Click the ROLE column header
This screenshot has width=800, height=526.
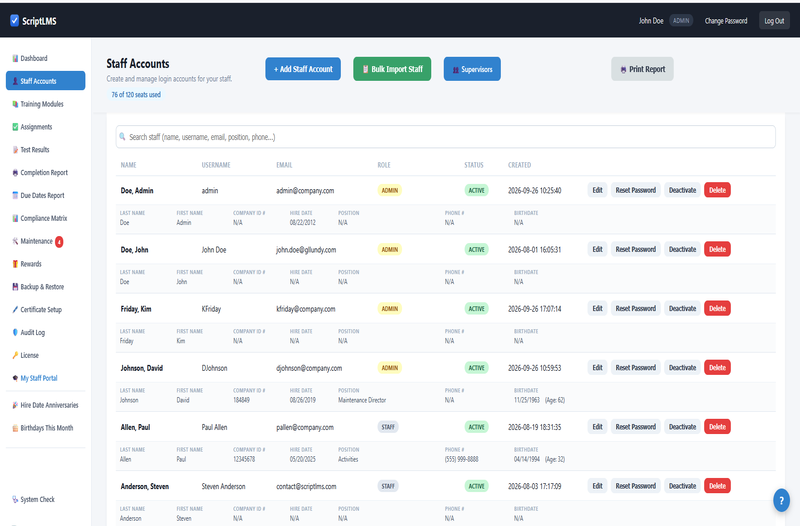click(x=384, y=165)
